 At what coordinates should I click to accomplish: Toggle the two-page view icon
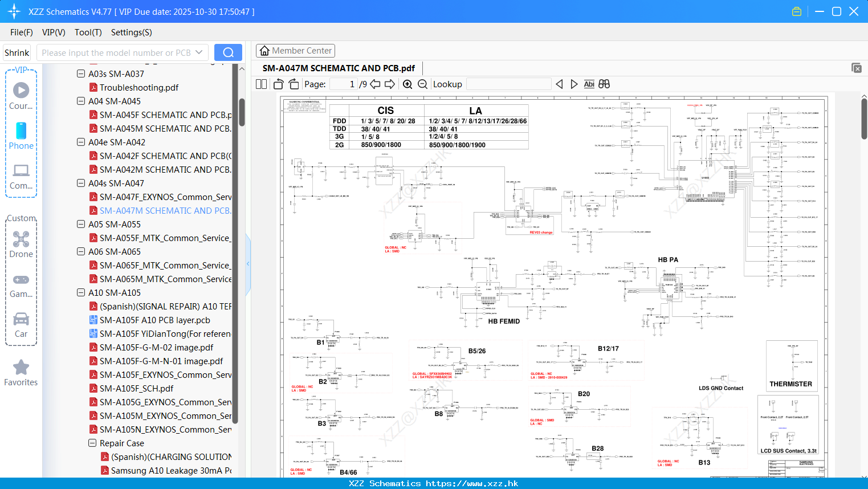point(262,84)
